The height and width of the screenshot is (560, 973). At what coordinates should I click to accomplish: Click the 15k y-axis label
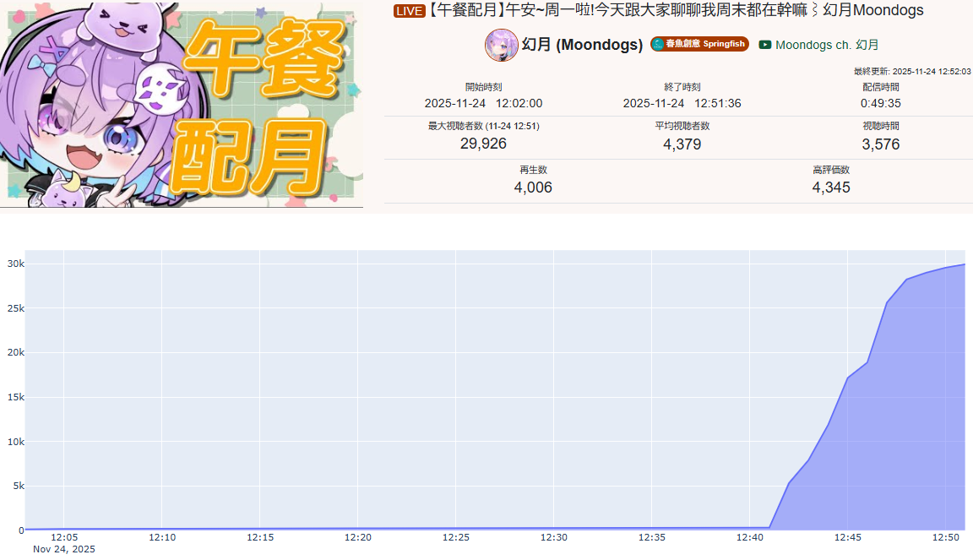15,397
